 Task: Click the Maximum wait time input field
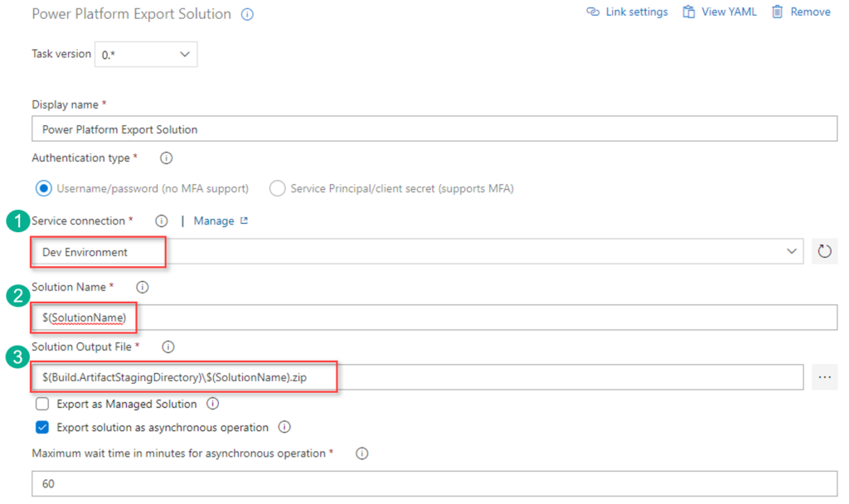pyautogui.click(x=434, y=483)
